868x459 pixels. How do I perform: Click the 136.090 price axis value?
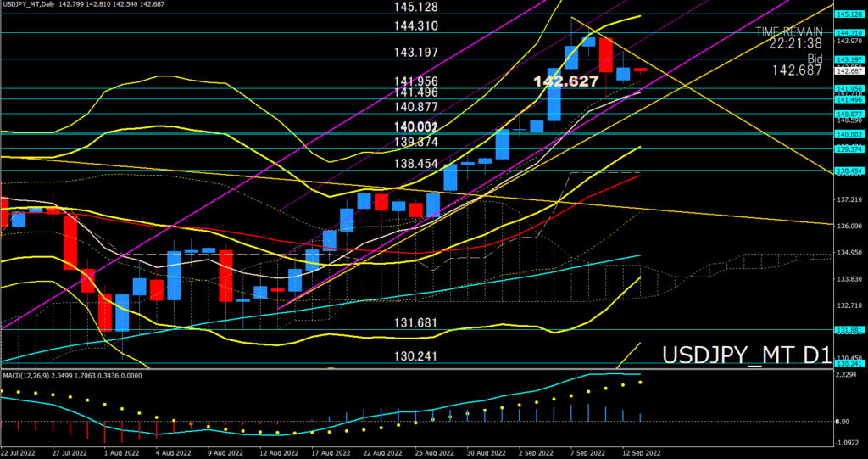(x=849, y=227)
